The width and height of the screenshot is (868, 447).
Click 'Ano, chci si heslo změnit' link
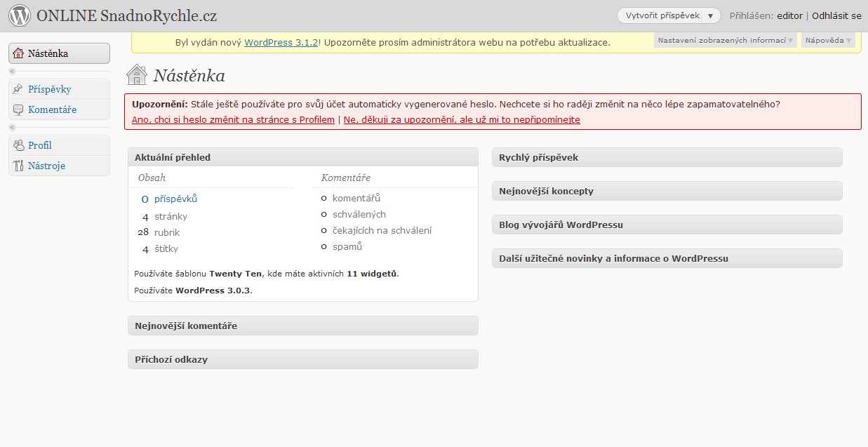[x=233, y=119]
